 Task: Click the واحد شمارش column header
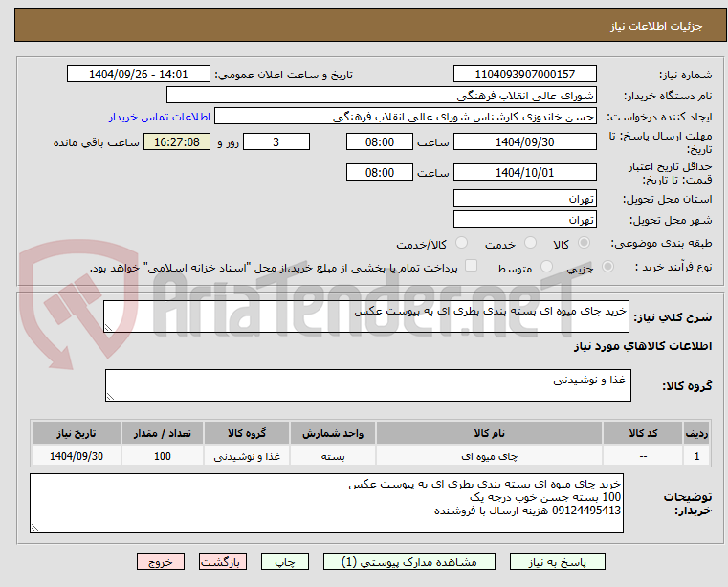(332, 433)
